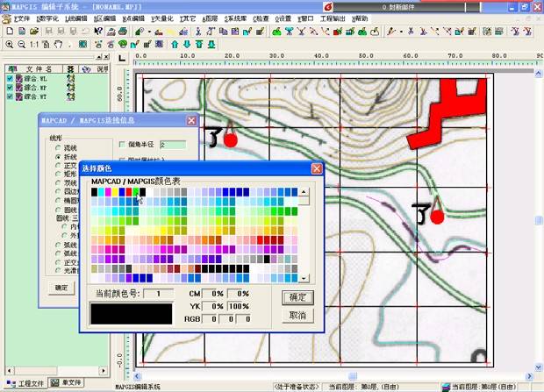The height and width of the screenshot is (392, 544).
Task: Open a file with the yellow folder icon
Action: [33, 32]
